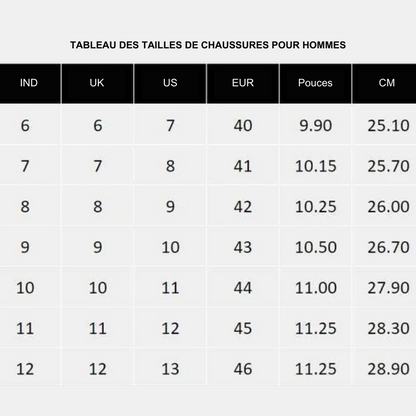The image size is (416, 416).
Task: Select EUR size 43 cell
Action: pyautogui.click(x=243, y=247)
